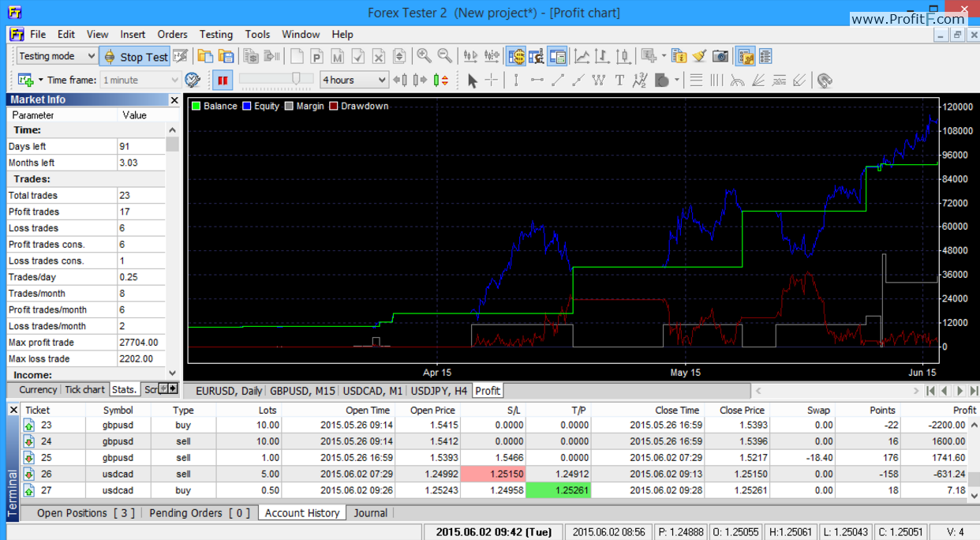Select the shapes drawing tool
980x540 pixels.
(x=661, y=80)
